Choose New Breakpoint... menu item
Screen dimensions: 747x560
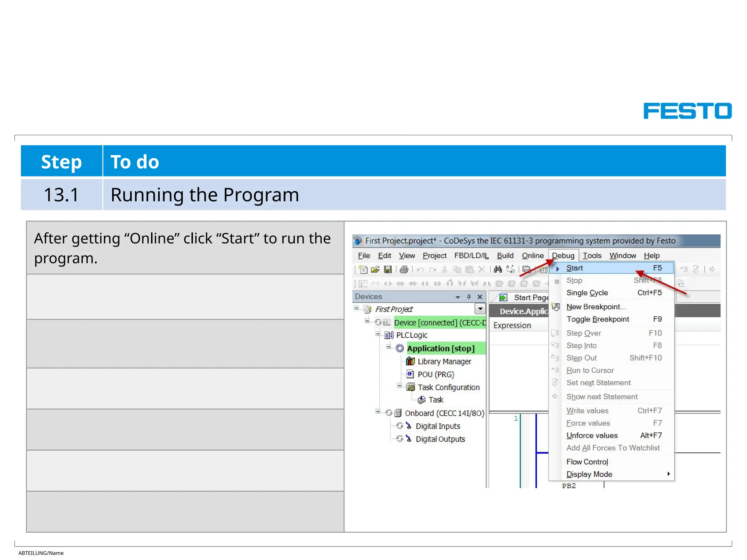[611, 307]
